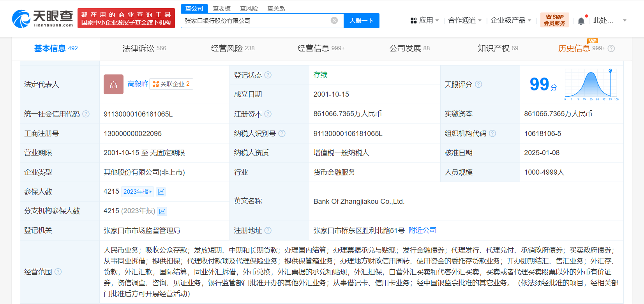Image resolution: width=644 pixels, height=304 pixels.
Task: Click help icon next to 登记状态
Action: click(x=268, y=75)
